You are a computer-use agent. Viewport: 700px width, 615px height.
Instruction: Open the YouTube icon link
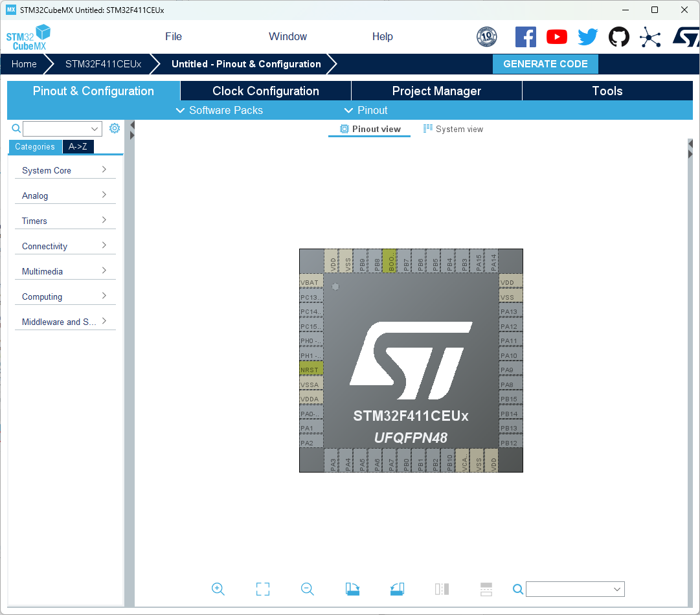click(x=557, y=37)
